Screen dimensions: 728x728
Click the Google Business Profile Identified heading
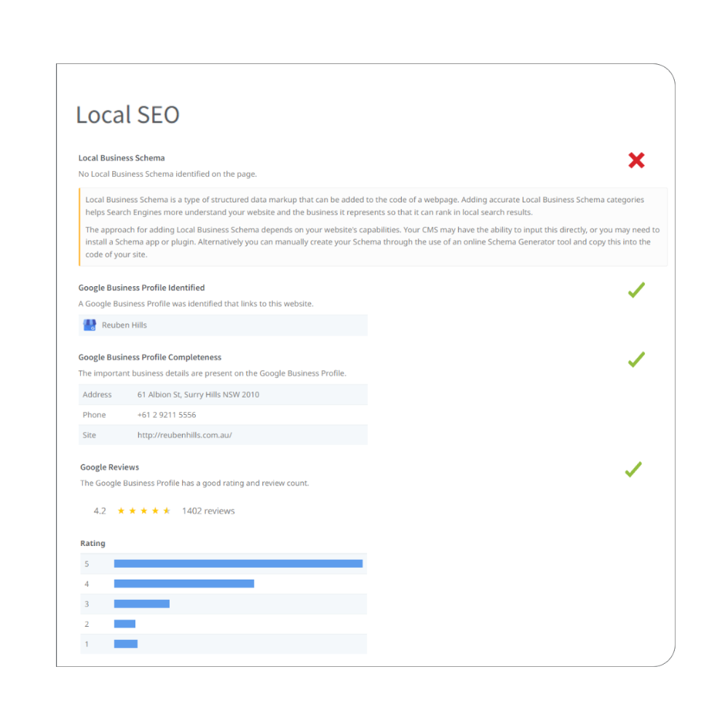pyautogui.click(x=142, y=288)
